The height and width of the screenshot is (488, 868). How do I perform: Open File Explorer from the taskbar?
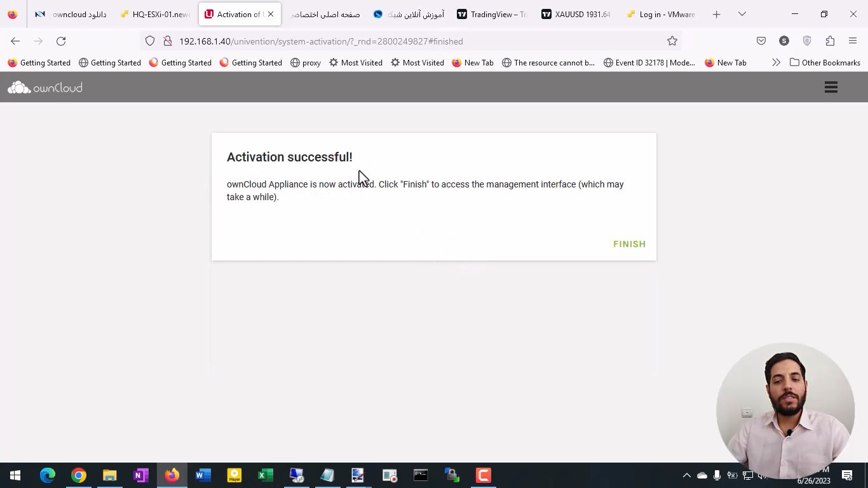[110, 475]
